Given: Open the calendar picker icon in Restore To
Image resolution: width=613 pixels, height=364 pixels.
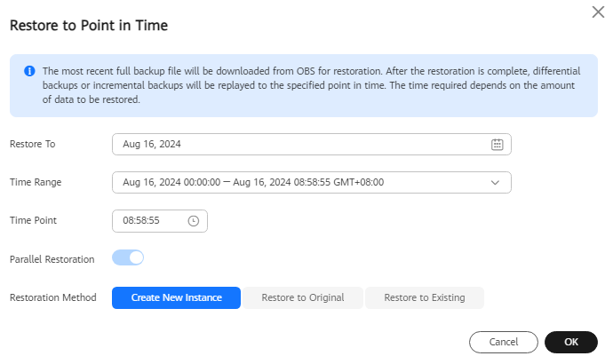Looking at the screenshot, I should (497, 145).
